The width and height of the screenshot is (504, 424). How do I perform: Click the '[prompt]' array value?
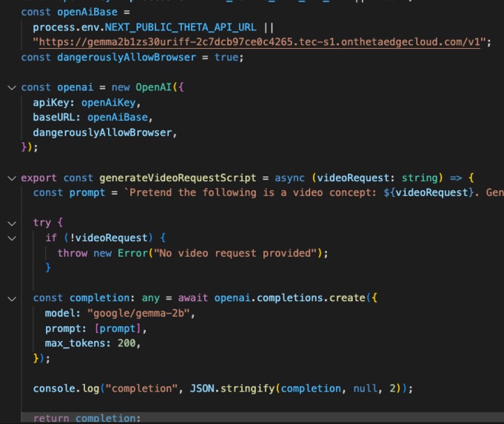point(118,329)
